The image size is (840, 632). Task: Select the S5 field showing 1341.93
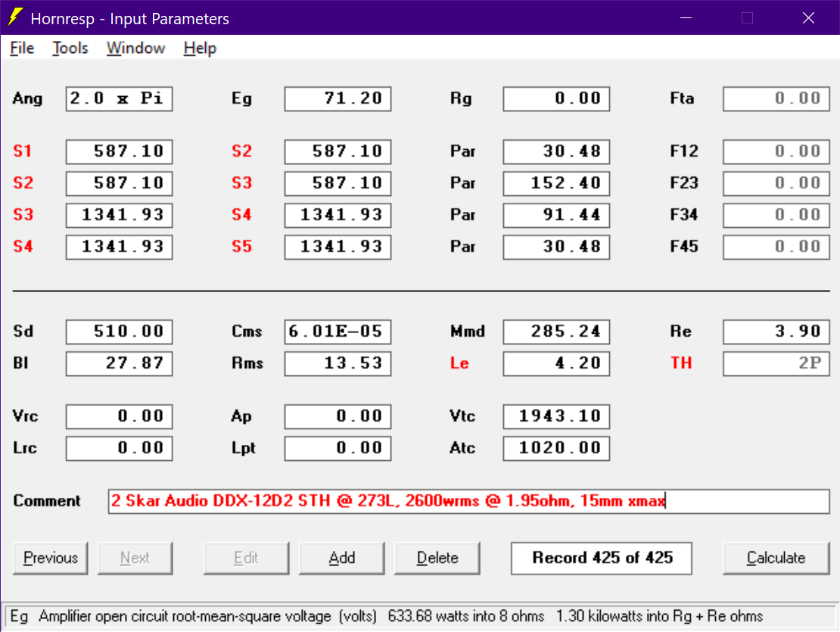click(338, 247)
